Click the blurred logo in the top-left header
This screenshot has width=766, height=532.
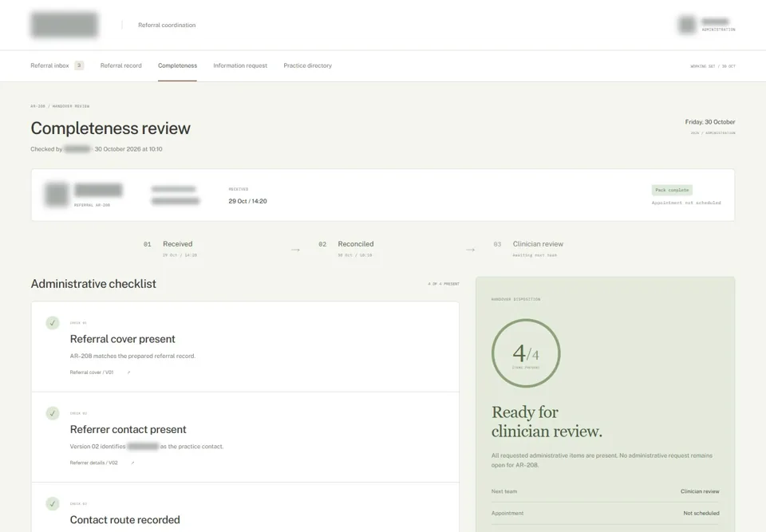64,25
